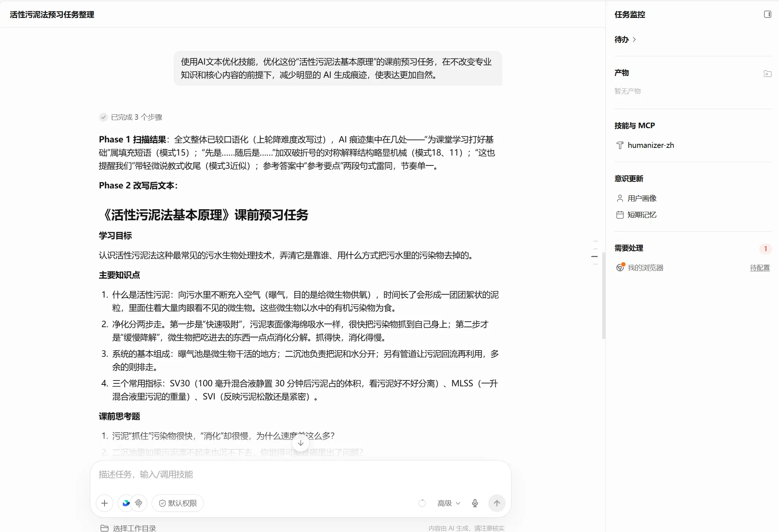Click the 我的浏览器 item
The width and height of the screenshot is (779, 532).
tap(645, 268)
